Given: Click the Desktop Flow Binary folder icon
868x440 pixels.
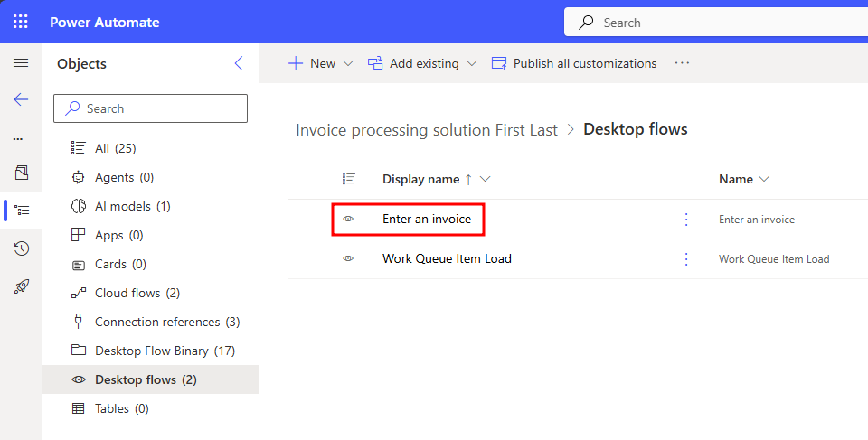Looking at the screenshot, I should [x=79, y=350].
